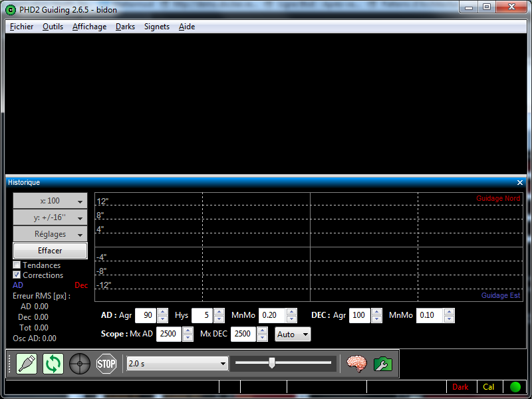
Task: Click the DEC MnMo field 0.10
Action: pos(430,315)
